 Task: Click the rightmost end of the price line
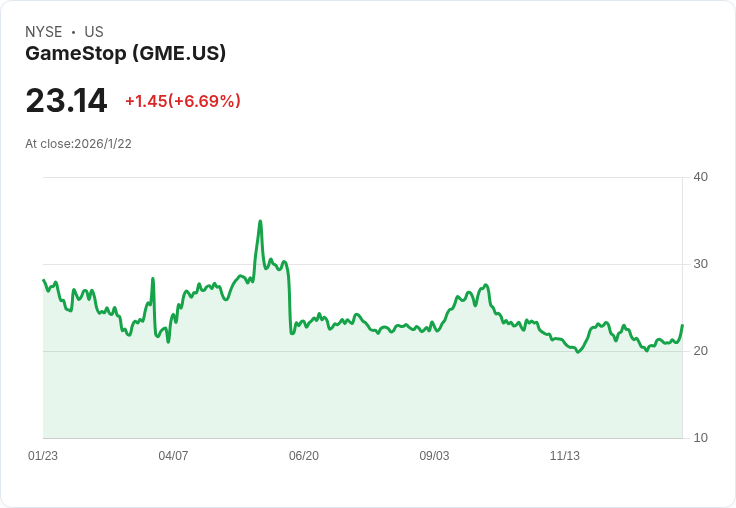(682, 325)
